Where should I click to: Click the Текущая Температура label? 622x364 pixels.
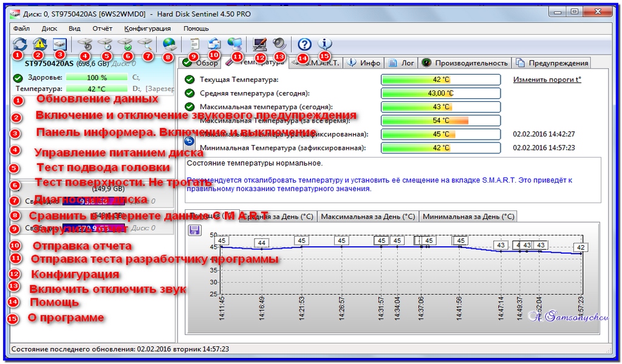239,79
